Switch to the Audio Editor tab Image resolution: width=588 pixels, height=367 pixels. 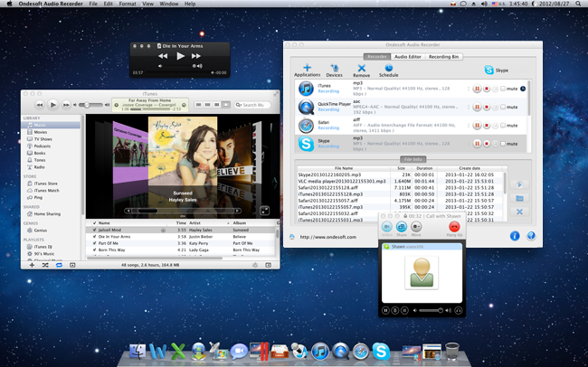tap(406, 56)
